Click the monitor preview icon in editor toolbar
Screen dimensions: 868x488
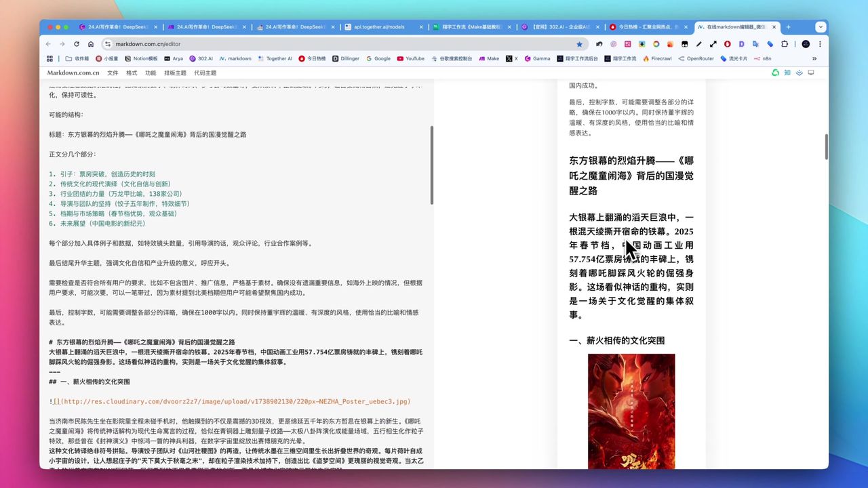click(811, 73)
